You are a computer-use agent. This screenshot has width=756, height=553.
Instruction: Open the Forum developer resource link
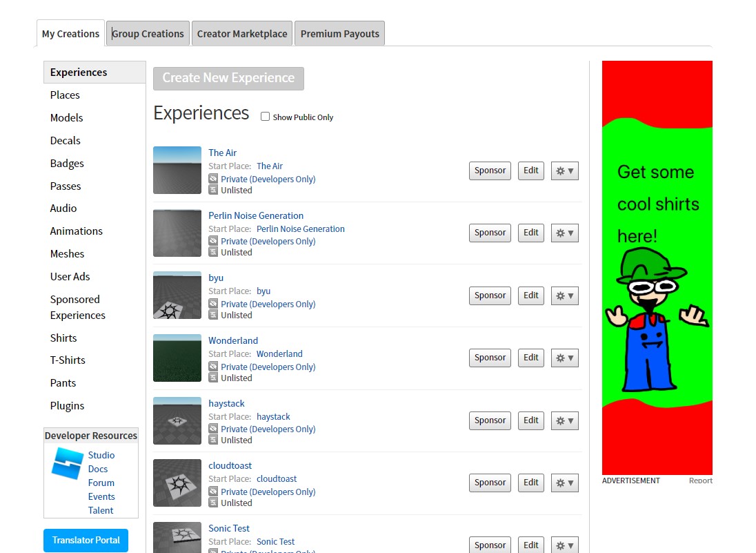click(101, 483)
